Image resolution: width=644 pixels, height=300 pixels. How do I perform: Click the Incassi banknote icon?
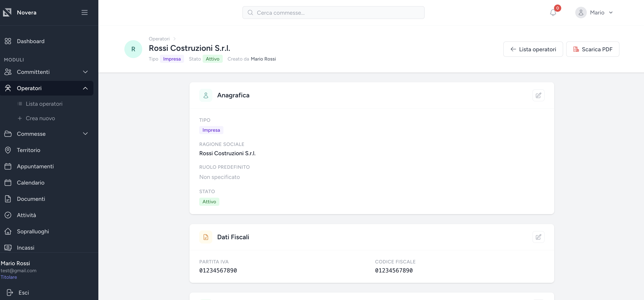(x=8, y=248)
